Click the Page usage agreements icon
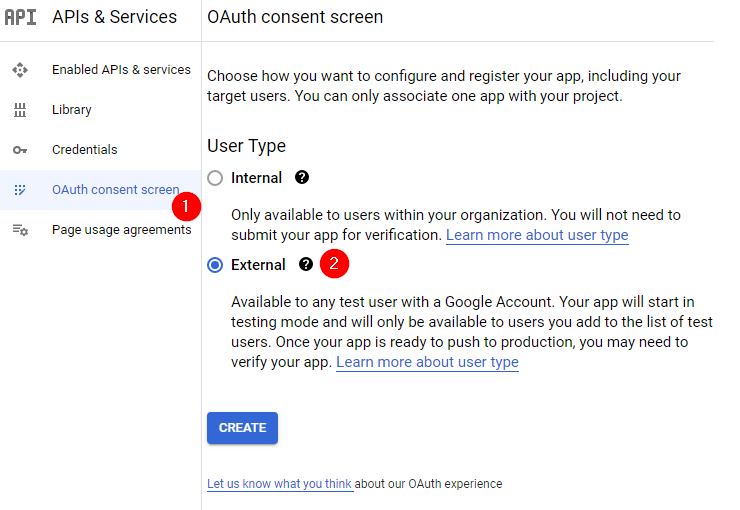Viewport: 740px width, 510px height. pyautogui.click(x=20, y=230)
